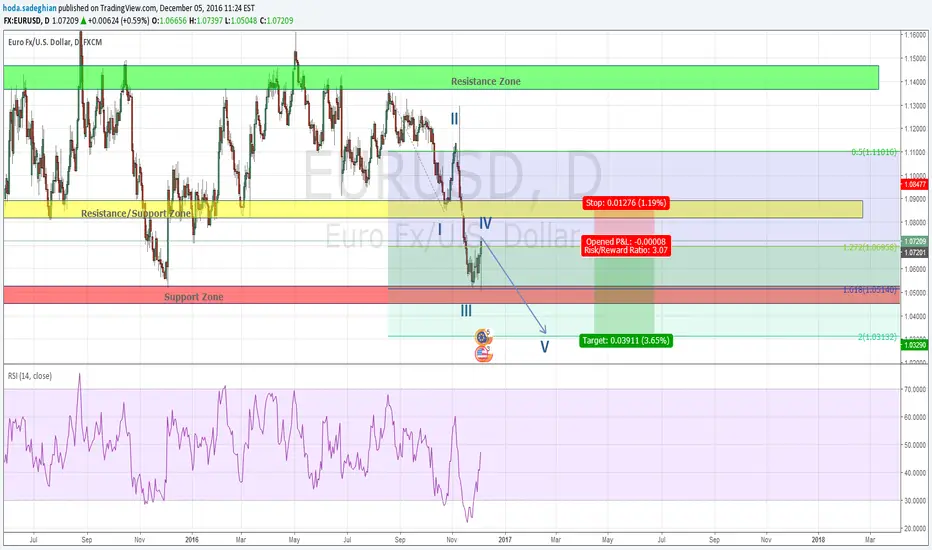
Task: Click the O:1.06656 open price value
Action: [169, 20]
